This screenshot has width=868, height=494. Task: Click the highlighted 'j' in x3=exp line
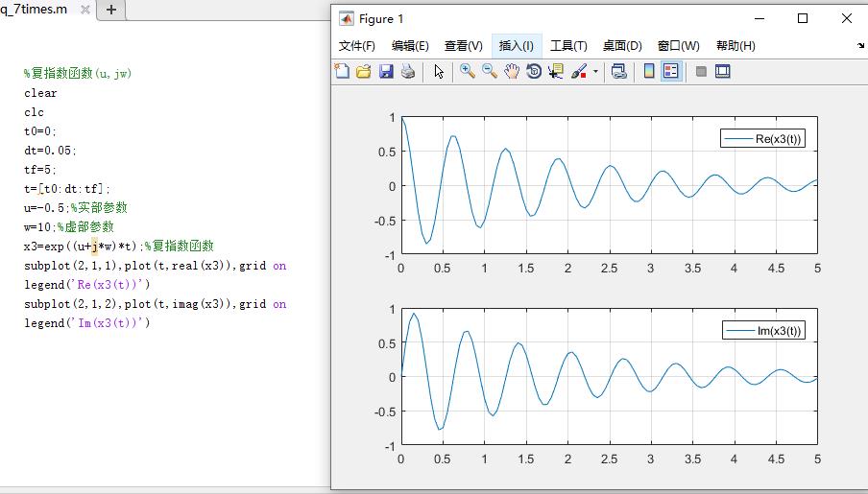(95, 247)
